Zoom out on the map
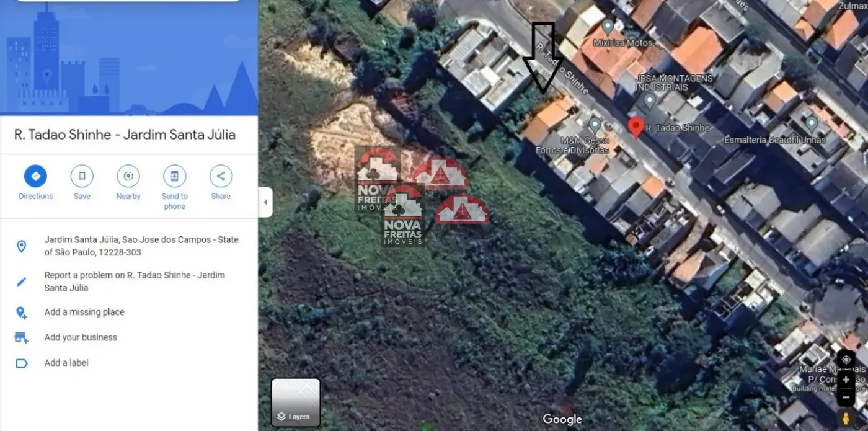868x431 pixels. tap(846, 397)
